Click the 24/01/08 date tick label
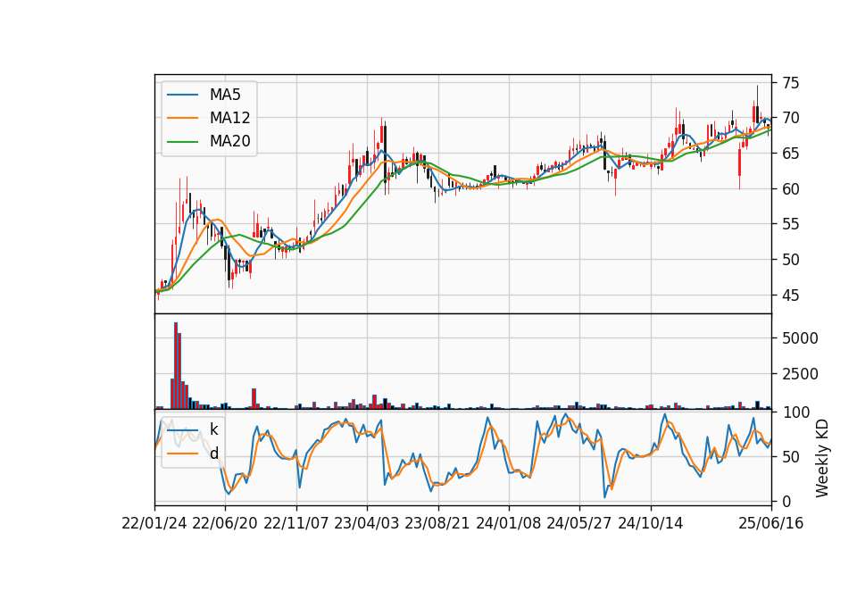Screen dimensions: 857x616 pos(508,524)
